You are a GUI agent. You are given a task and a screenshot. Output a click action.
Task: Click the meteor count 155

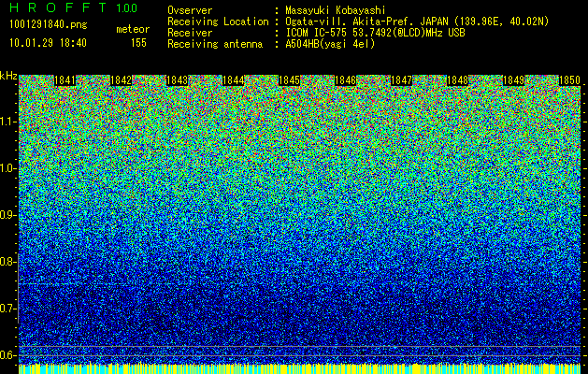pyautogui.click(x=138, y=43)
